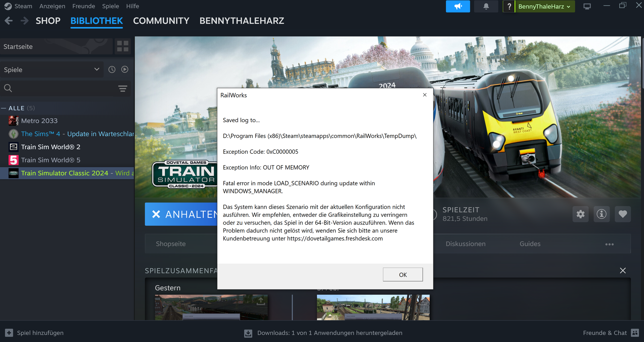
Task: Open the Anzeigen menu
Action: click(52, 6)
